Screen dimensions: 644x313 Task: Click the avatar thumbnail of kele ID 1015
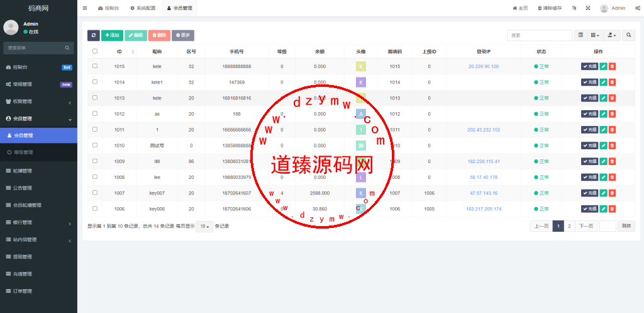point(360,66)
